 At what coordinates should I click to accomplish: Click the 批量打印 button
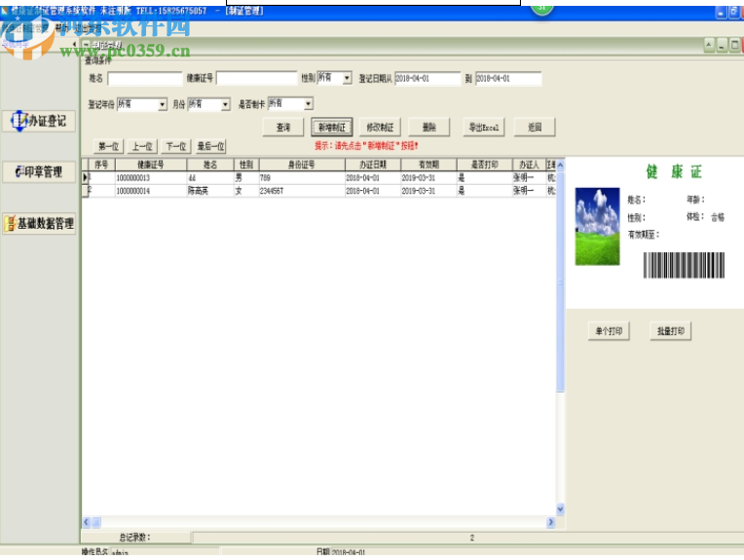670,331
